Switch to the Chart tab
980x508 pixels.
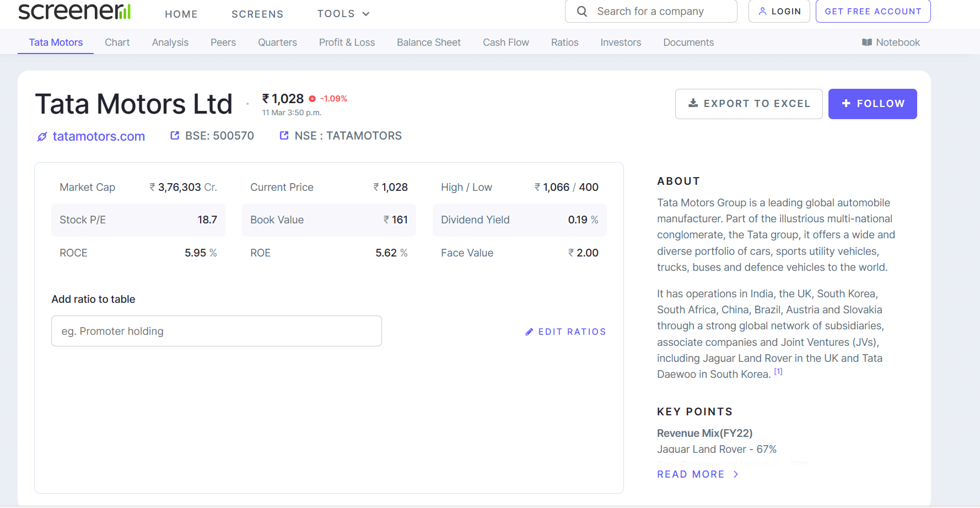[117, 42]
